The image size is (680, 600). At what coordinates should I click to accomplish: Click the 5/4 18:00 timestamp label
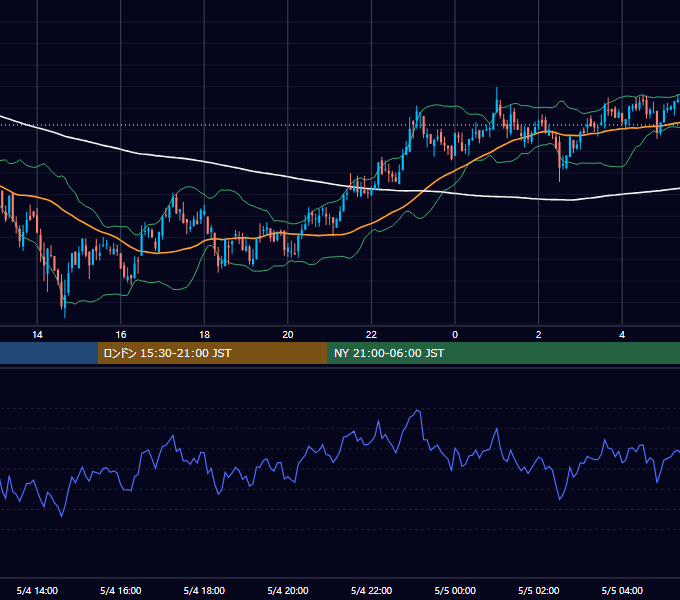click(204, 591)
